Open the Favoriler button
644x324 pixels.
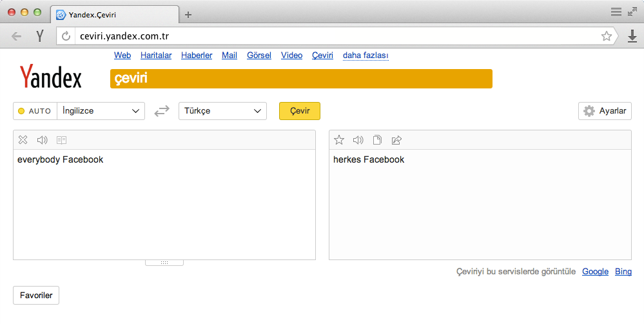[x=36, y=295]
